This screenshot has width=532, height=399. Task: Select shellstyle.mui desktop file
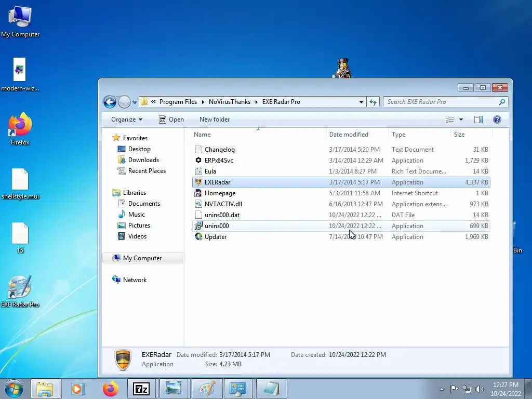click(x=20, y=183)
